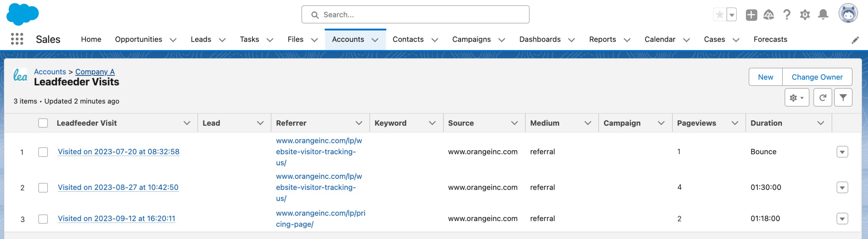Open Medium column menu chevron
The width and height of the screenshot is (868, 239).
point(587,123)
